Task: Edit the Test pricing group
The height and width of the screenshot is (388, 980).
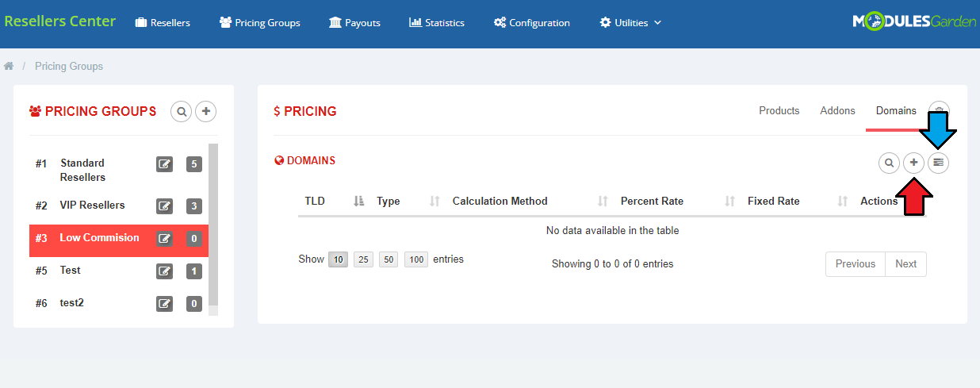Action: click(164, 271)
